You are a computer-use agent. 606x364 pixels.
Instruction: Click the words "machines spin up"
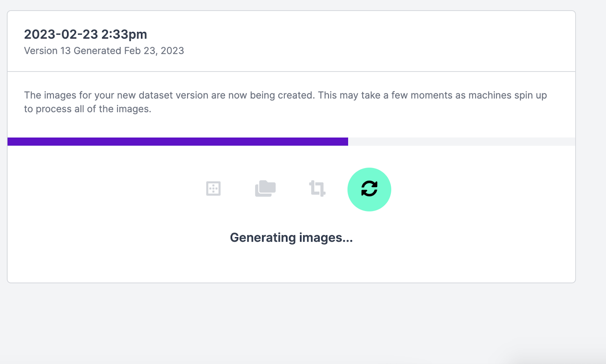click(x=508, y=95)
